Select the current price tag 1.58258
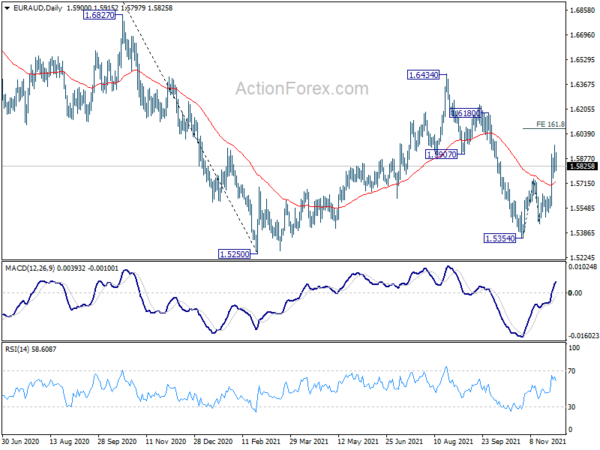 (582, 166)
